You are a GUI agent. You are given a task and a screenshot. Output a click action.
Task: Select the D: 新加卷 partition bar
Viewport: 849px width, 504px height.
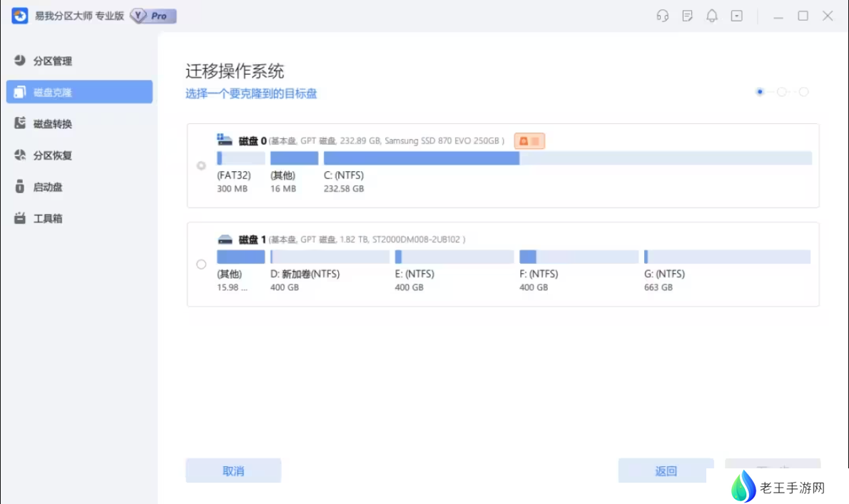pyautogui.click(x=330, y=257)
